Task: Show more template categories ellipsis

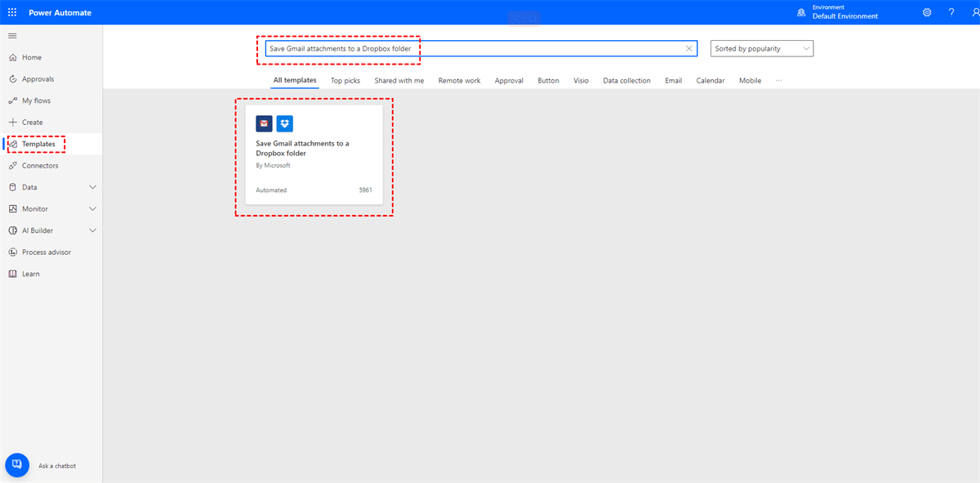Action: [779, 81]
